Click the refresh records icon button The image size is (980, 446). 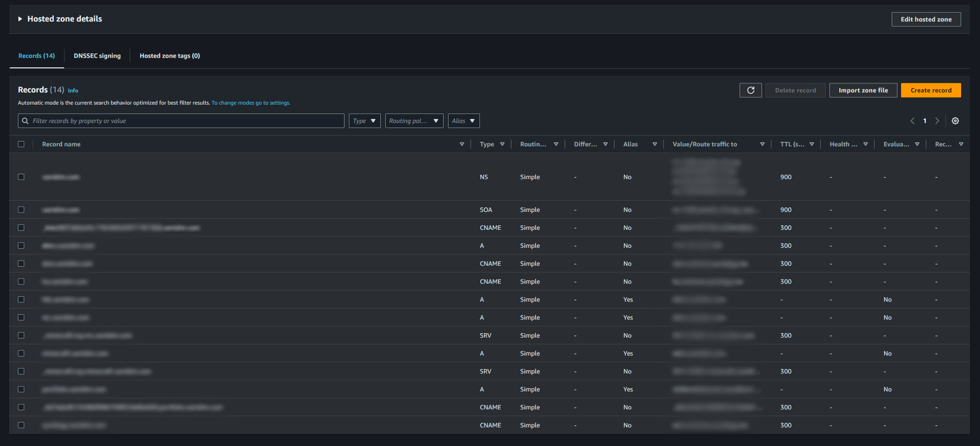click(x=750, y=90)
